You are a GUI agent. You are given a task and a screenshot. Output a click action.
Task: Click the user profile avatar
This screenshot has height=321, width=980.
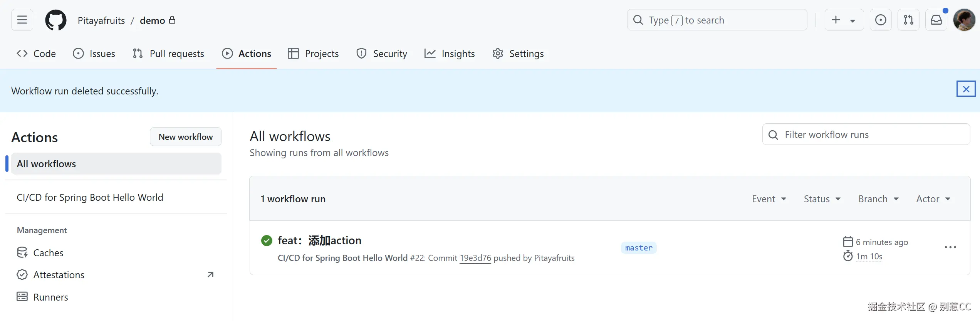(964, 20)
